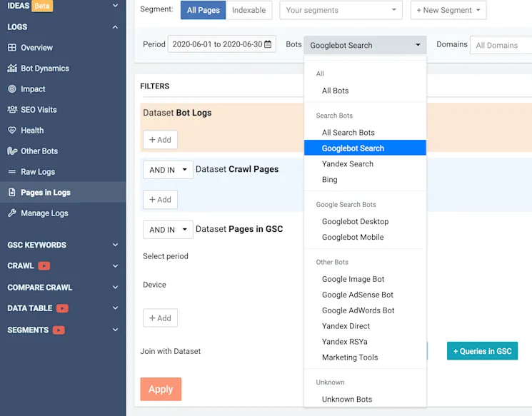
Task: Select Googlebot Desktop option
Action: click(x=365, y=221)
